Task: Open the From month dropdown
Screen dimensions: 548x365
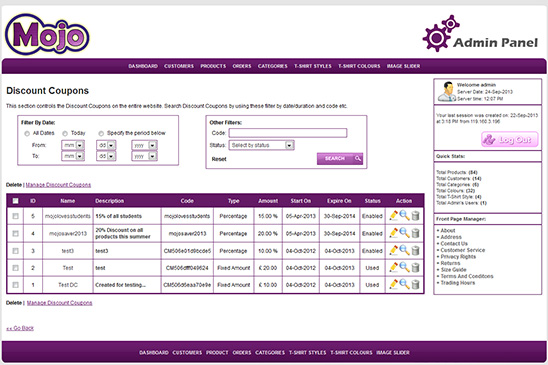Action: (73, 145)
